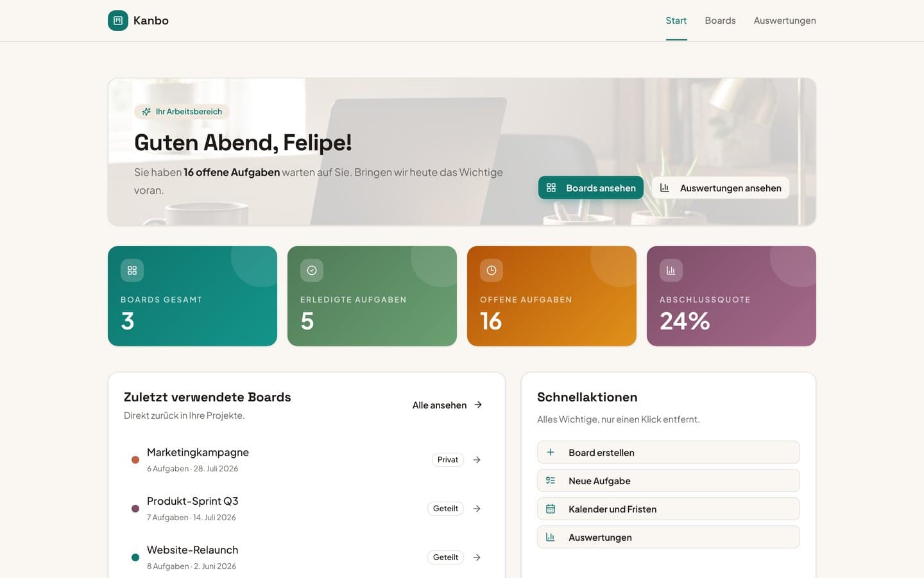
Task: Click the clock icon on Offene Aufgaben card
Action: (492, 270)
